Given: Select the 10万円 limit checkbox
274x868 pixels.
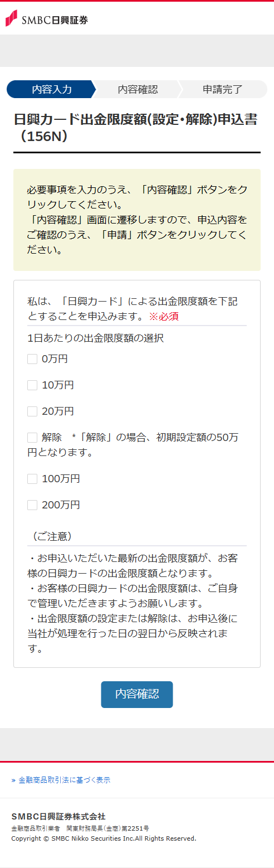Looking at the screenshot, I should point(32,385).
